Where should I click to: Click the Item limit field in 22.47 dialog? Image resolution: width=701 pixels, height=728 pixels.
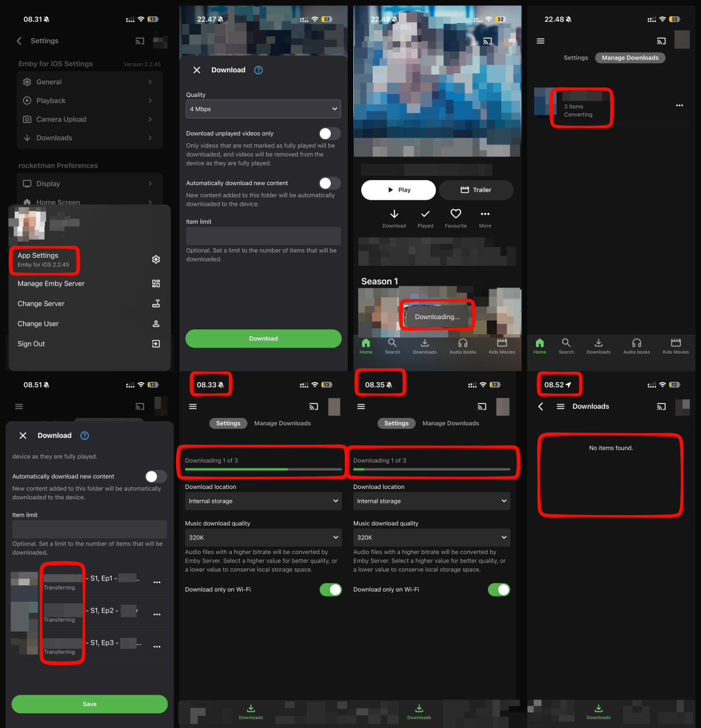click(x=263, y=236)
